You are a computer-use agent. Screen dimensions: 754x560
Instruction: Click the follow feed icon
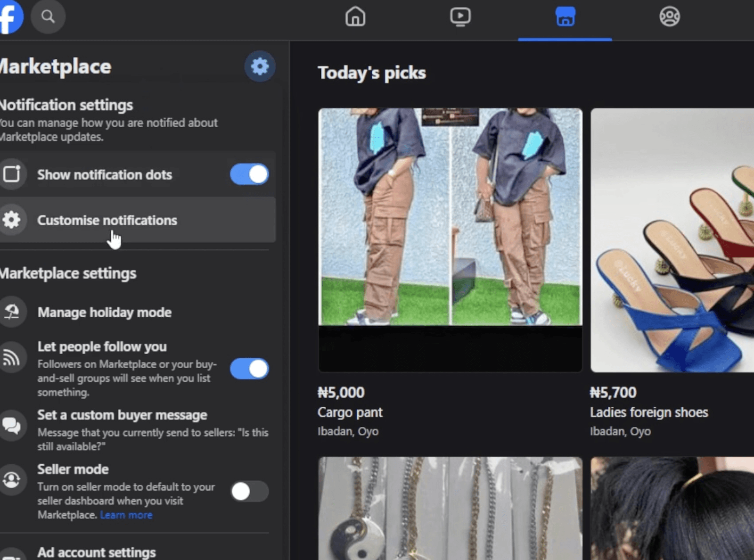[x=12, y=358]
